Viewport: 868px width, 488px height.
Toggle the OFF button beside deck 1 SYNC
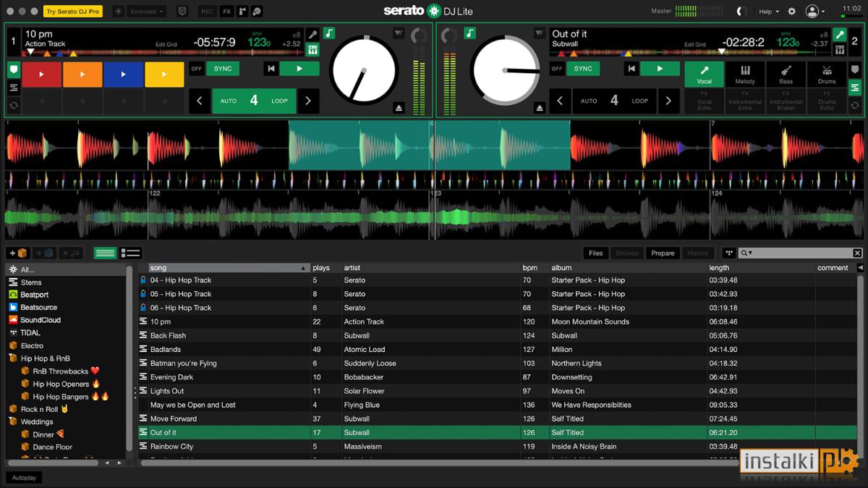(196, 69)
